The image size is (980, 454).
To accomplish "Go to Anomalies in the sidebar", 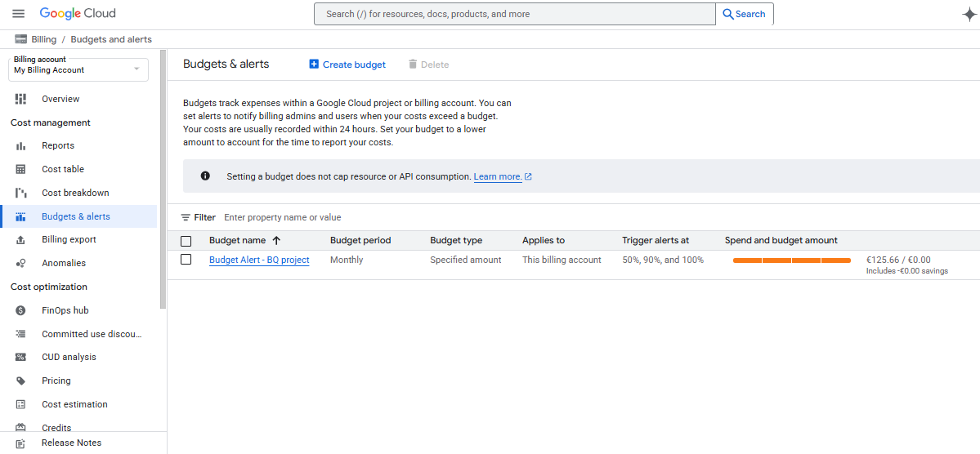I will point(64,264).
